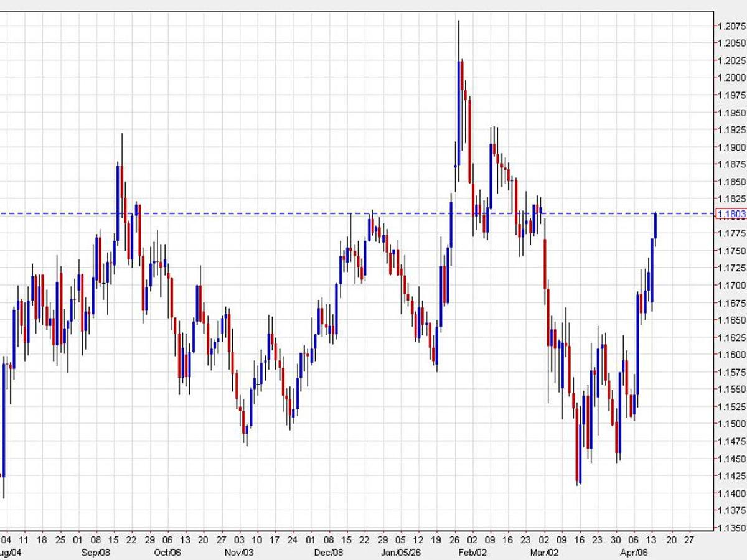Select the highlighted 1.1803 price label
This screenshot has width=747, height=560.
coord(731,213)
